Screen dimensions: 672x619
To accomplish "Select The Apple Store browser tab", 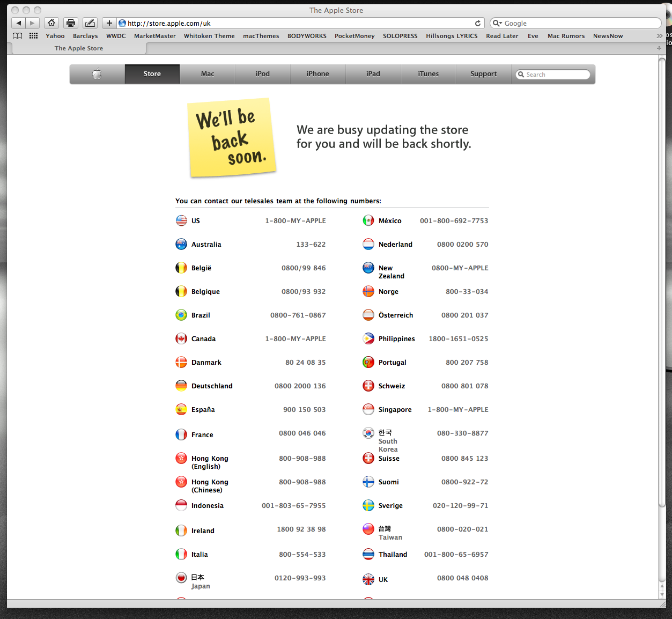I will (x=79, y=48).
